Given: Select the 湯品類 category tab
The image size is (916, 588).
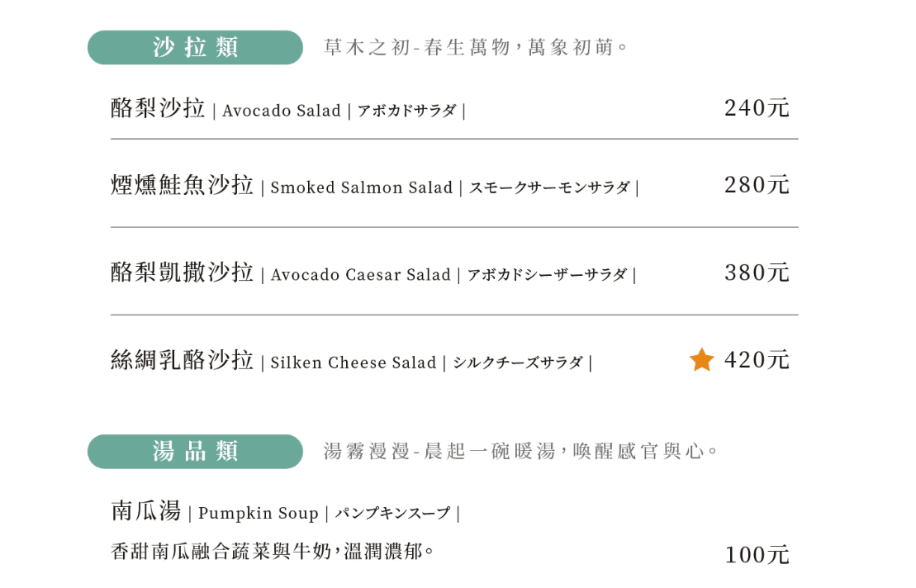Looking at the screenshot, I should (x=195, y=451).
